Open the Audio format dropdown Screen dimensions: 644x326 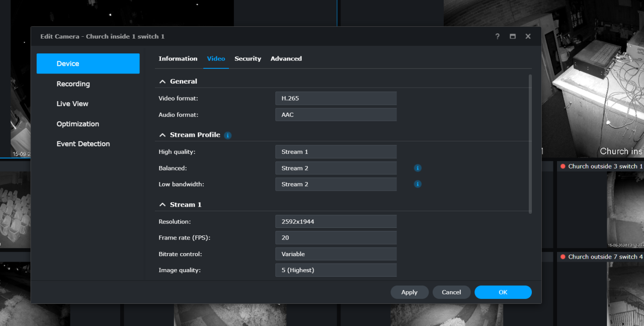[x=336, y=114]
